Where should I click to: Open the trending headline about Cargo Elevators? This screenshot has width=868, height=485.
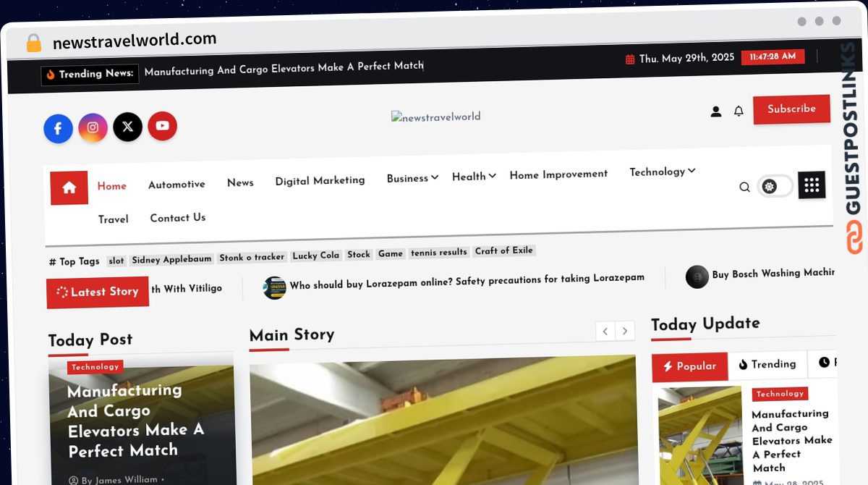pyautogui.click(x=284, y=68)
